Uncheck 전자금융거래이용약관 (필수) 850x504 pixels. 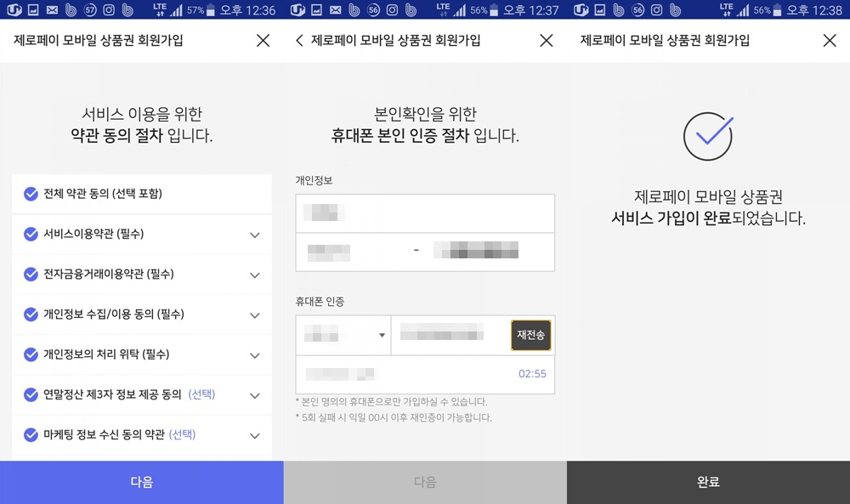point(31,275)
